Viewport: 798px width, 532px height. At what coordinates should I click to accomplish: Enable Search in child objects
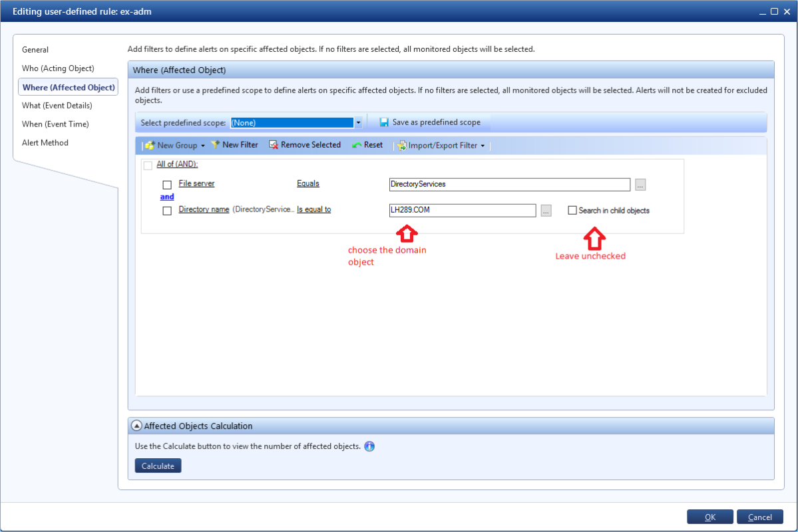[x=572, y=210]
